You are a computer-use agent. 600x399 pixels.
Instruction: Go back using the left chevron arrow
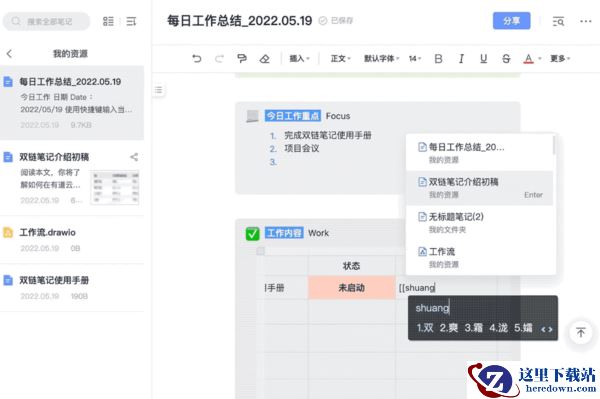10,54
